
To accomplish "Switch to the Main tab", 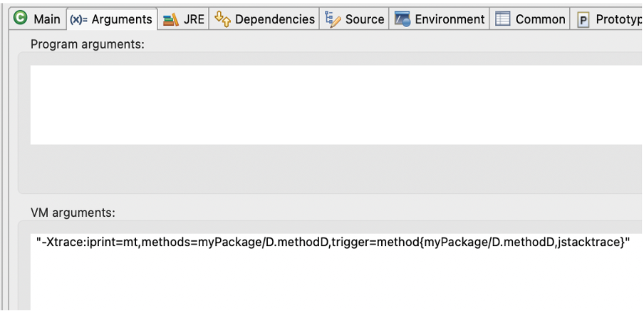I will coord(37,19).
